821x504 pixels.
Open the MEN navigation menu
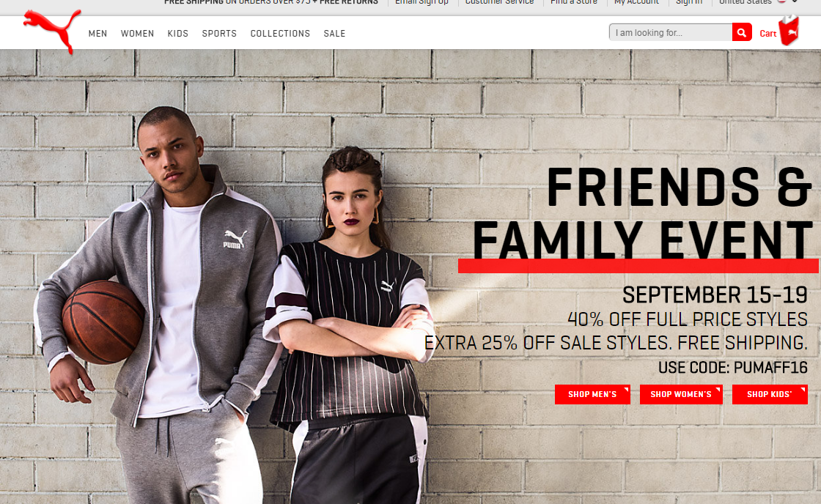tap(98, 34)
